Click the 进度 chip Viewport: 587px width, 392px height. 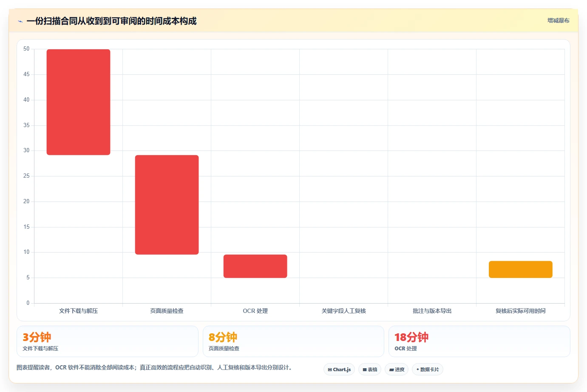pos(397,369)
